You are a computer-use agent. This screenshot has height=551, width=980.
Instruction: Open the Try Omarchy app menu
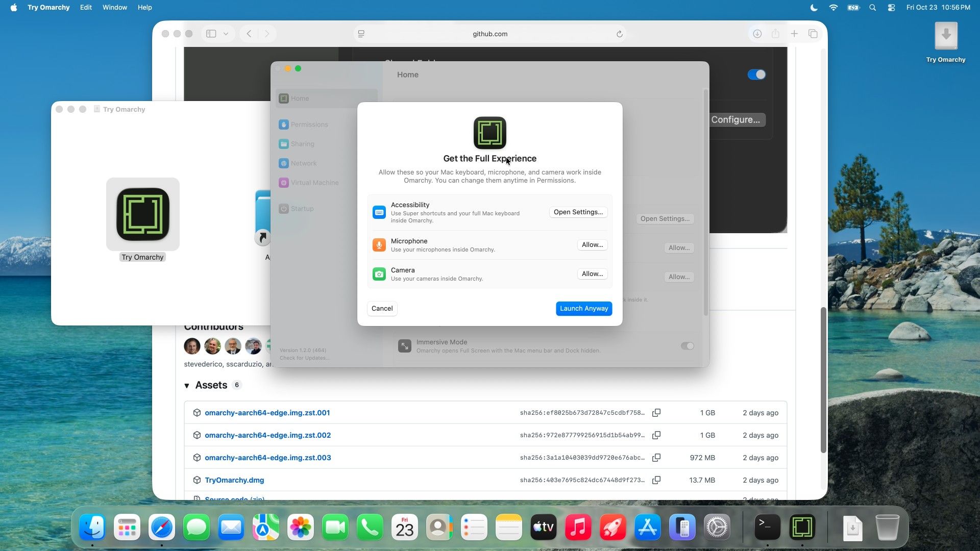(48, 8)
